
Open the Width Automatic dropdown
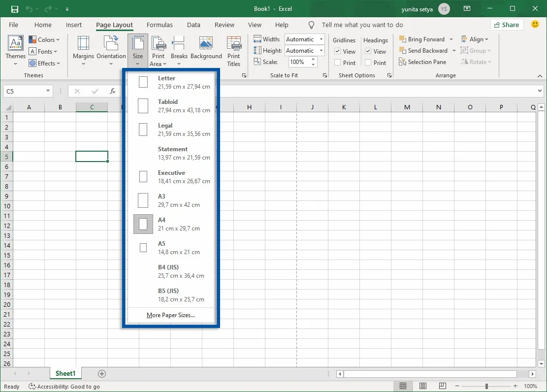321,39
